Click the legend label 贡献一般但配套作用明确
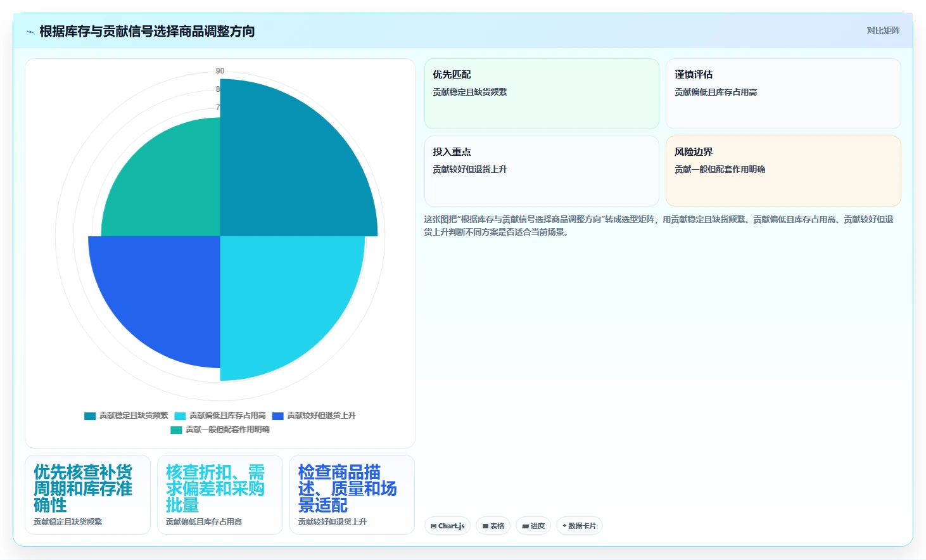Viewport: 926px width, 560px height. pos(227,430)
